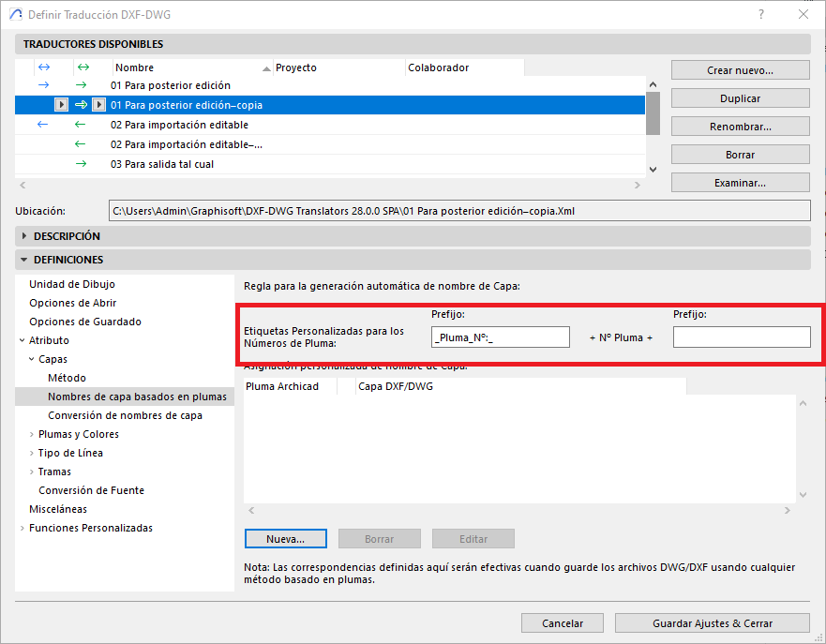Expand Plumas y Colores tree node

coord(32,434)
